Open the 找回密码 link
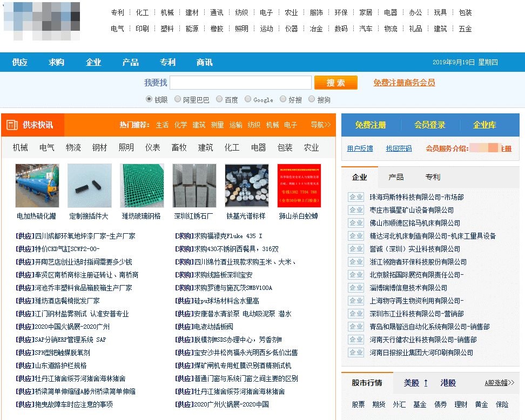Screen dimensions: 525x420 pyautogui.click(x=399, y=148)
